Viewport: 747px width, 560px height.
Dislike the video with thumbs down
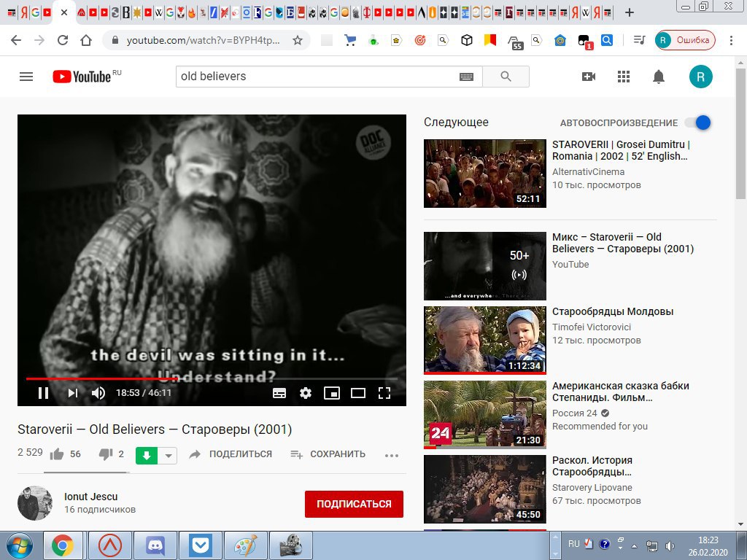click(106, 454)
